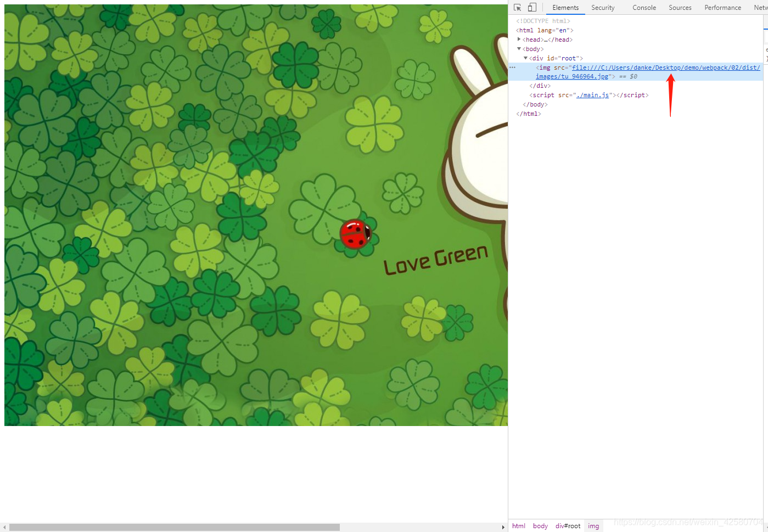Image resolution: width=768 pixels, height=532 pixels.
Task: Open the Elements tab
Action: 565,8
